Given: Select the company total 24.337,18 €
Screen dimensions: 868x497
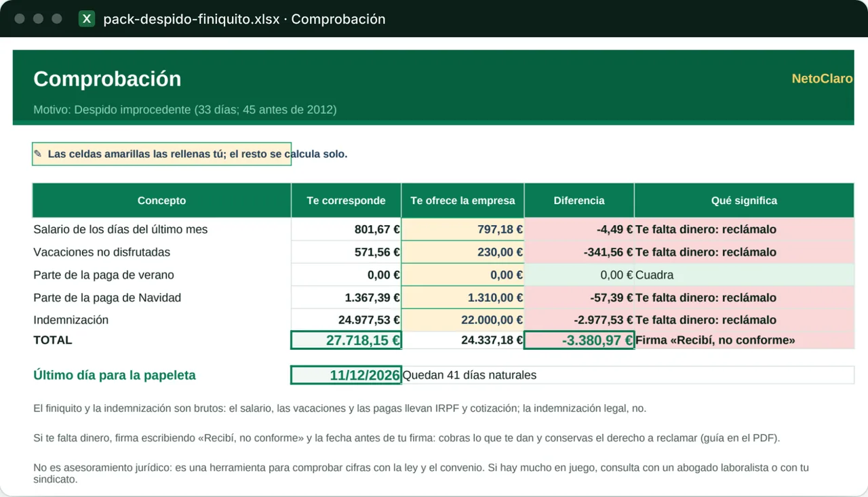Looking at the screenshot, I should (x=462, y=340).
